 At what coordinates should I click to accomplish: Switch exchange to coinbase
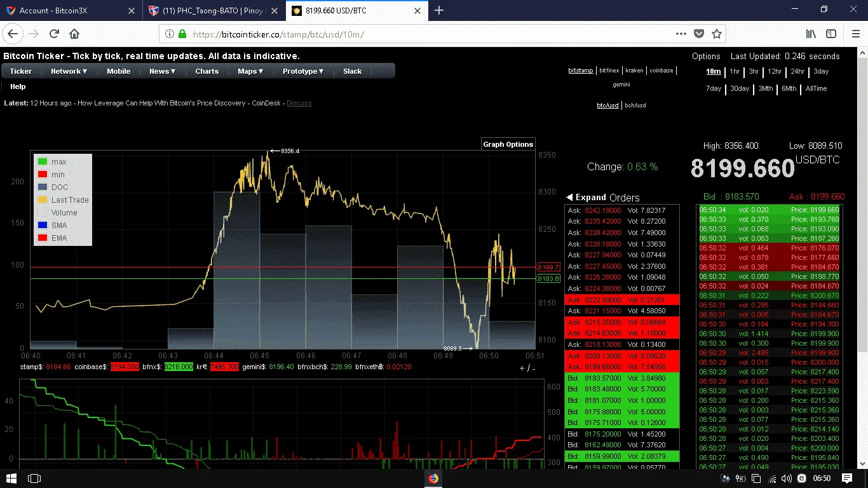[661, 71]
